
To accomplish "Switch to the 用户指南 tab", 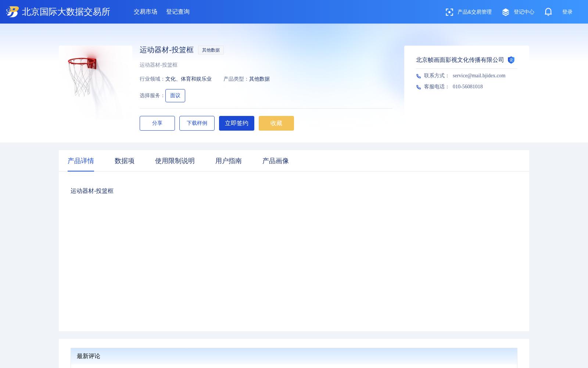I will tap(229, 161).
